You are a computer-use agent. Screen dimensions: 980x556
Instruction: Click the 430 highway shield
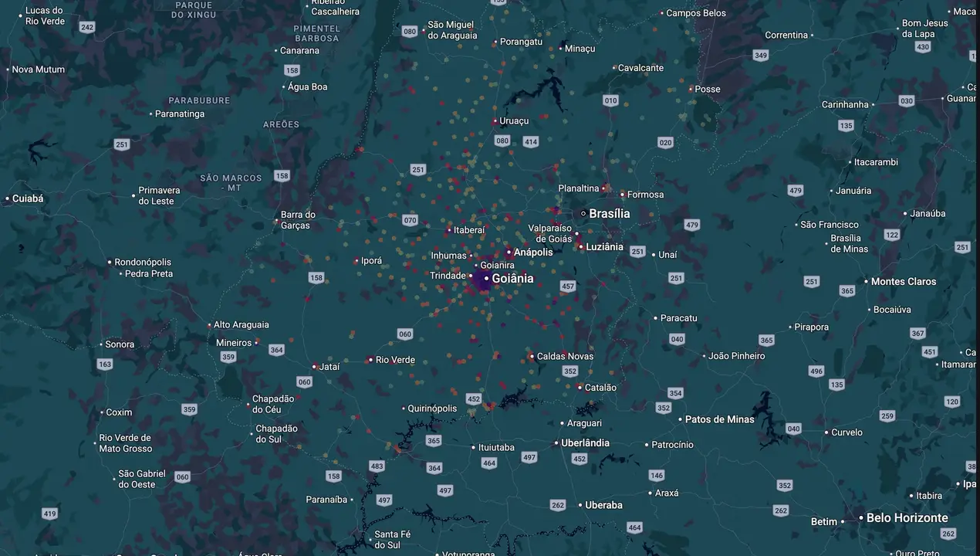click(x=923, y=47)
